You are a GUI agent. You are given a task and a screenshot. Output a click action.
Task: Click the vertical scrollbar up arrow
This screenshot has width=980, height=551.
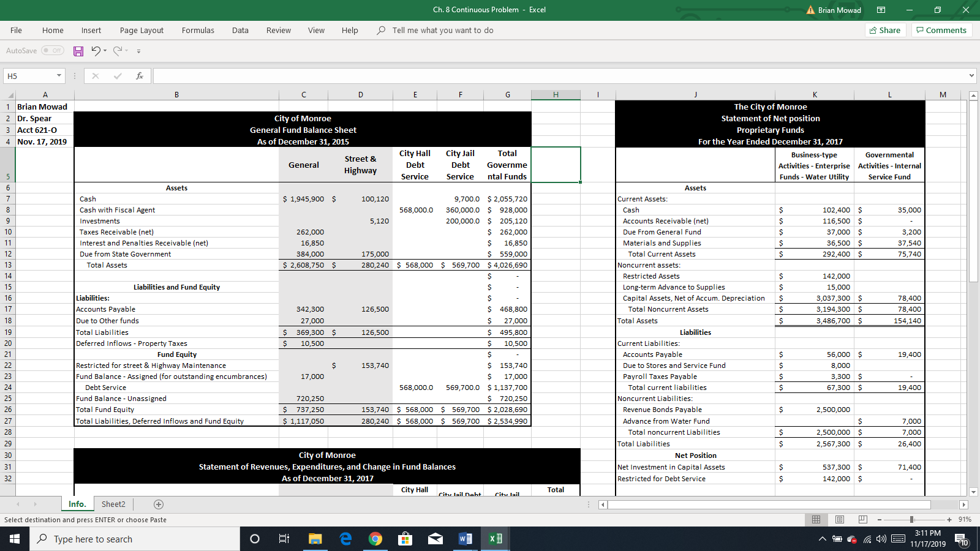(974, 96)
